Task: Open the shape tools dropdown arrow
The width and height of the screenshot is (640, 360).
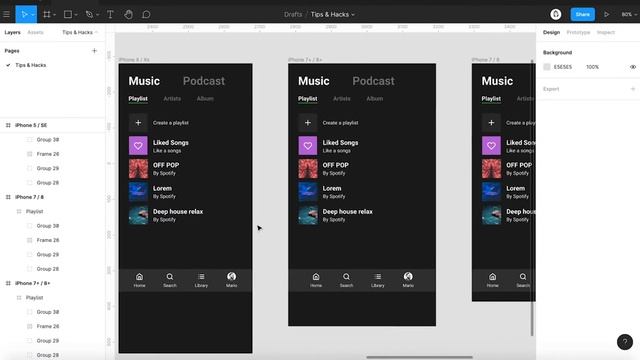Action: pos(76,15)
